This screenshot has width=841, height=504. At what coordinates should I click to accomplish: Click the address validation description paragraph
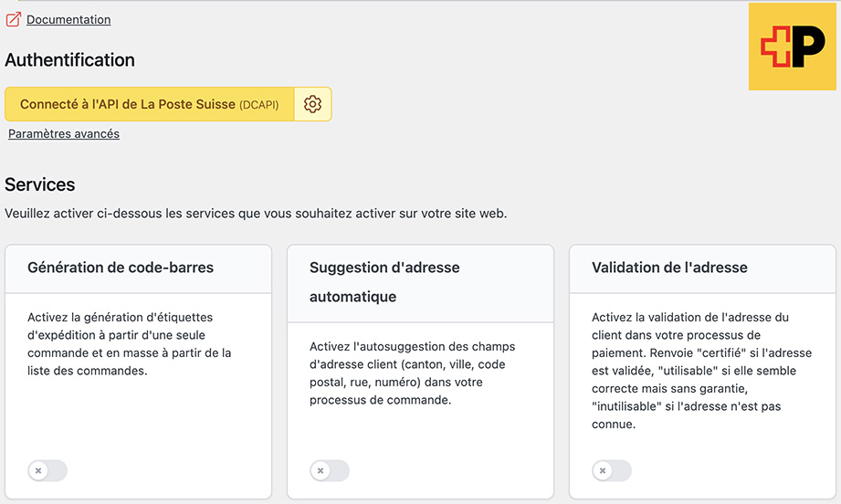pyautogui.click(x=701, y=371)
